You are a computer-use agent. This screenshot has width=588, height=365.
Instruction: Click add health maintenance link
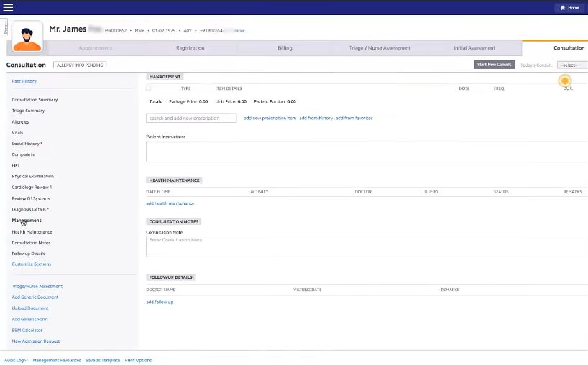pyautogui.click(x=170, y=203)
